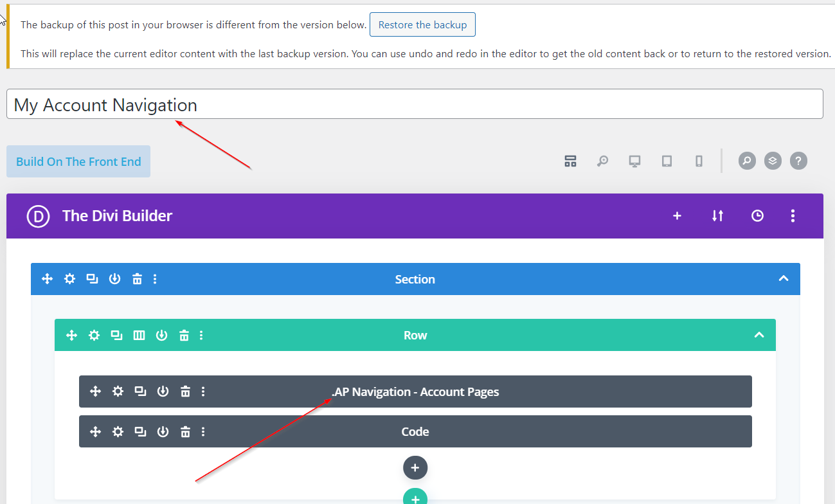Open the Divi Builder history clock icon
Screen dimensions: 835x504
(x=757, y=216)
